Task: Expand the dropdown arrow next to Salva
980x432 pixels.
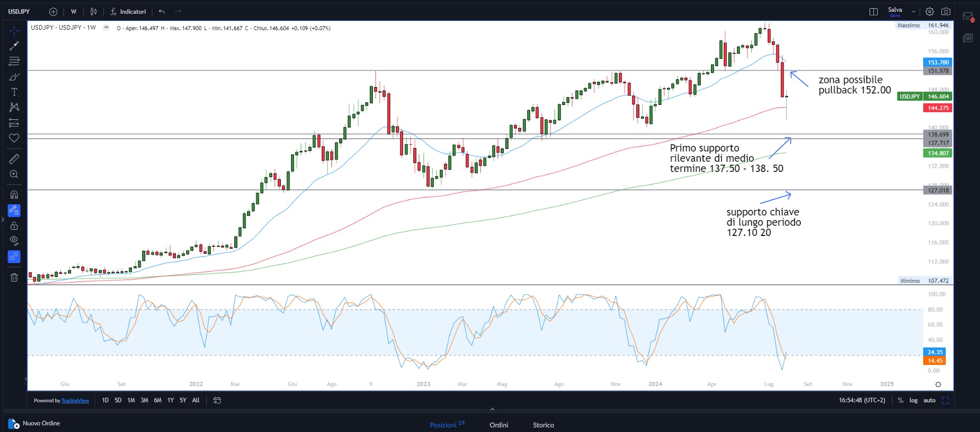Action: click(914, 12)
